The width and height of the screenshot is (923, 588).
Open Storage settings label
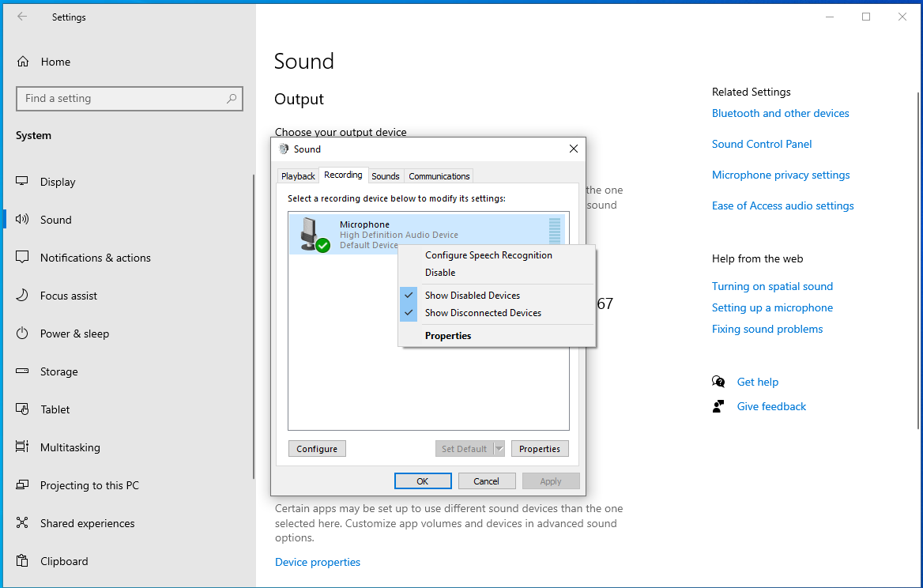coord(58,371)
